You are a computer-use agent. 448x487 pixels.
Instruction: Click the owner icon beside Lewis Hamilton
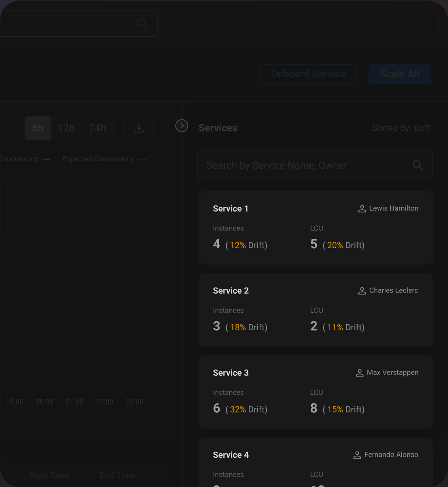[x=362, y=208]
